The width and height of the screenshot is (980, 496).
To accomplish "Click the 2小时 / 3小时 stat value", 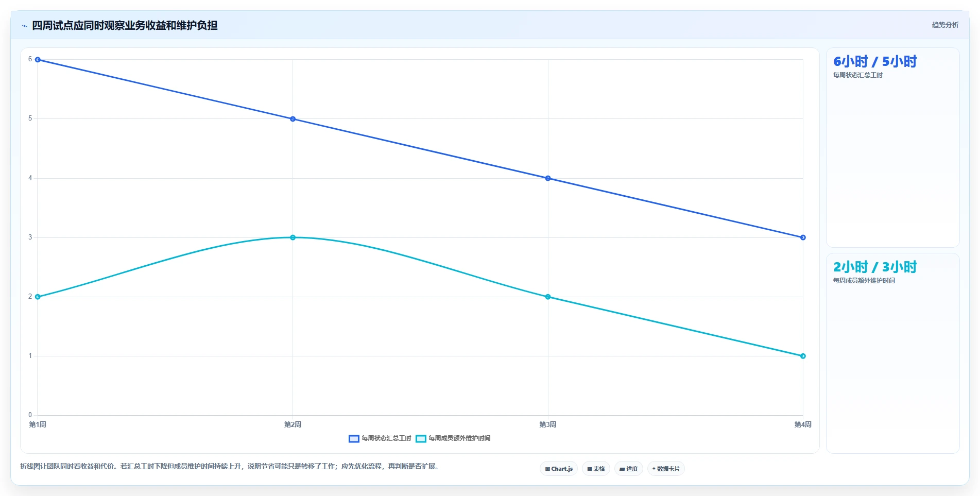I will pyautogui.click(x=875, y=267).
